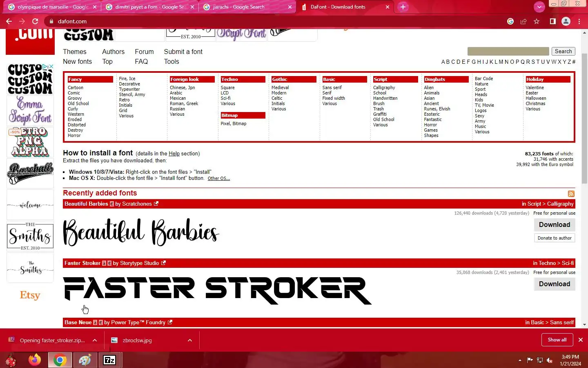
Task: Click the Baseball font ad thumbnail
Action: (x=30, y=173)
